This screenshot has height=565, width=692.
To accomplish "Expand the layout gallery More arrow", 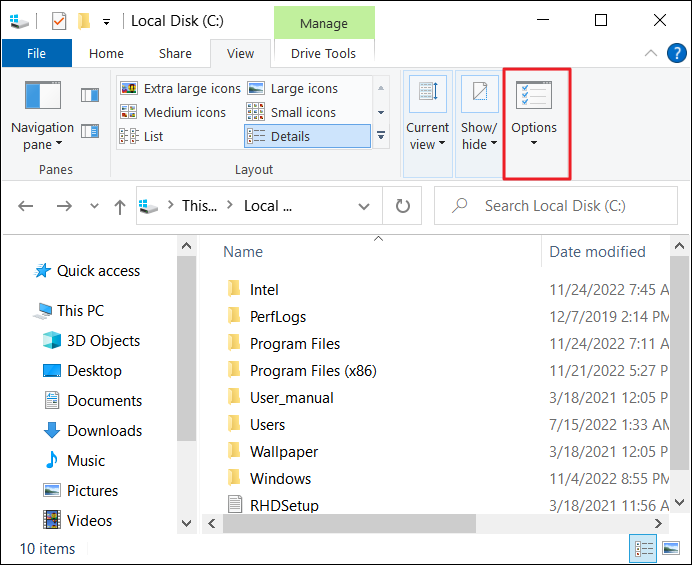I will tap(381, 135).
